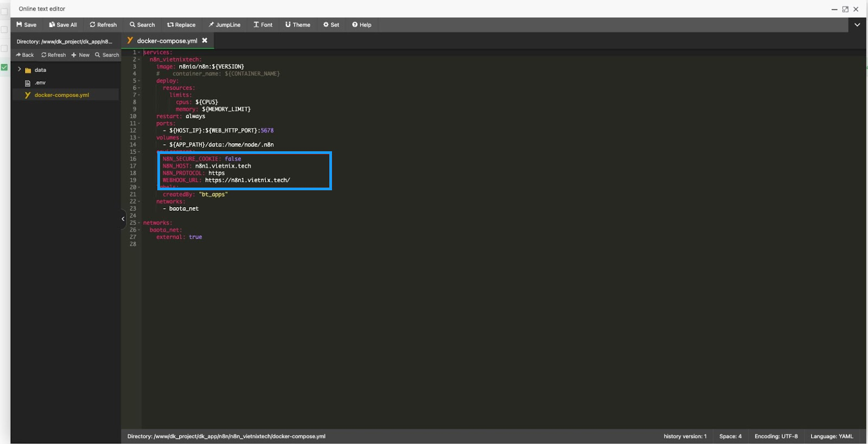
Task: Click Space: 4 in the status bar
Action: pyautogui.click(x=730, y=436)
